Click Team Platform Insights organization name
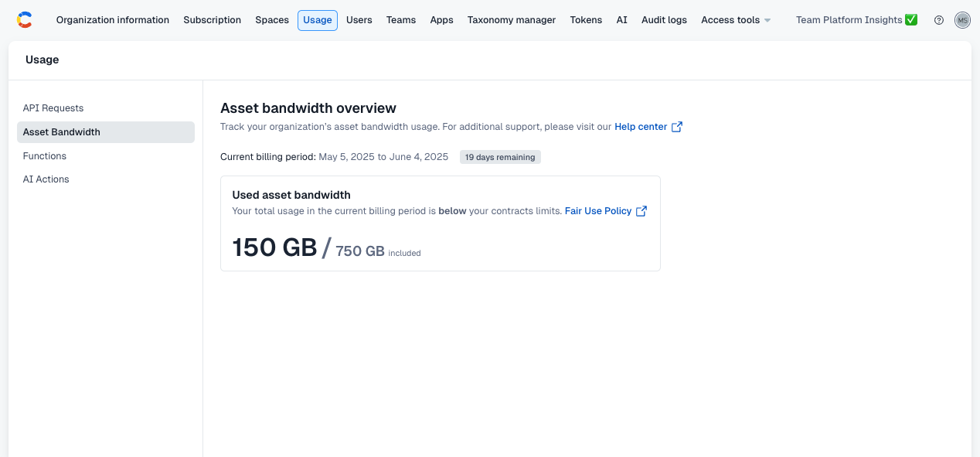980x457 pixels. click(x=856, y=20)
